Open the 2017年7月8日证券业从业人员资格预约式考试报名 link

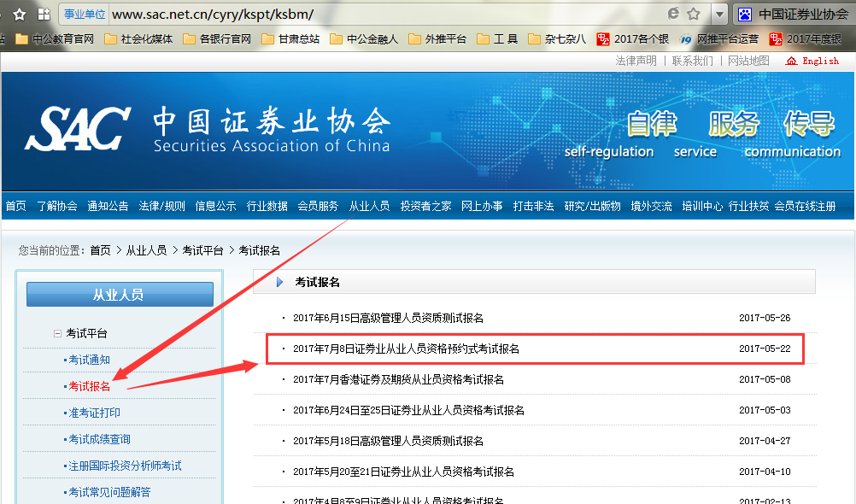(x=406, y=349)
